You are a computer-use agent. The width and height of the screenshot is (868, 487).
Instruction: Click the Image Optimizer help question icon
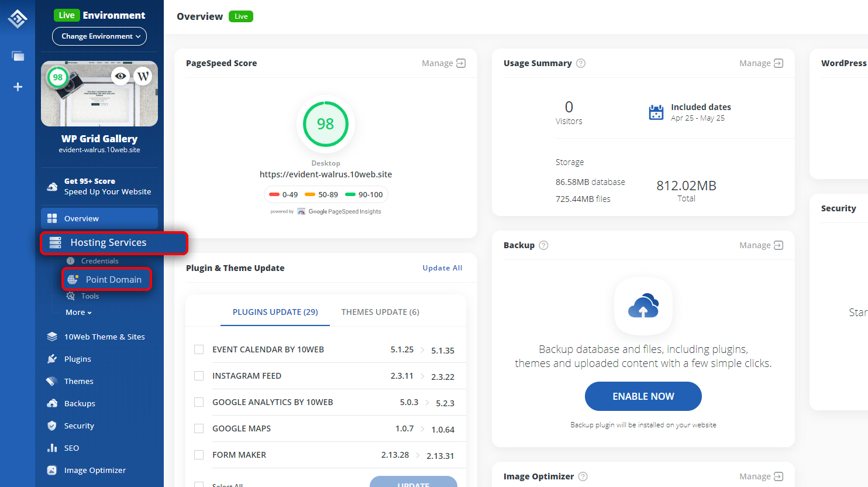pyautogui.click(x=583, y=476)
